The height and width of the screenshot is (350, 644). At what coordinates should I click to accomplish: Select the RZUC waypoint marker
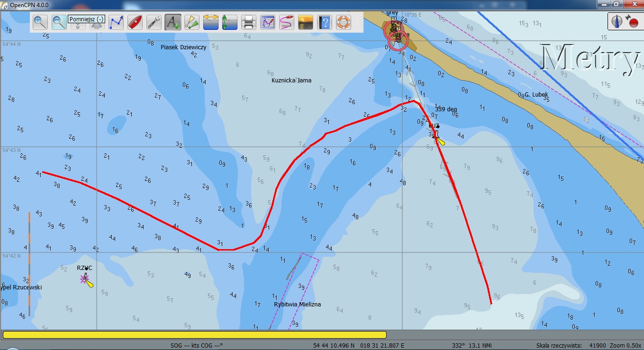coord(85,278)
